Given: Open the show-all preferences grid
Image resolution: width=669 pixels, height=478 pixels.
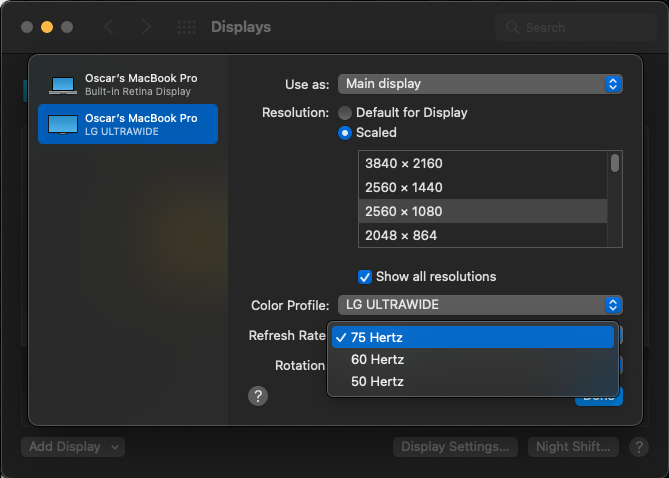Looking at the screenshot, I should (x=187, y=27).
